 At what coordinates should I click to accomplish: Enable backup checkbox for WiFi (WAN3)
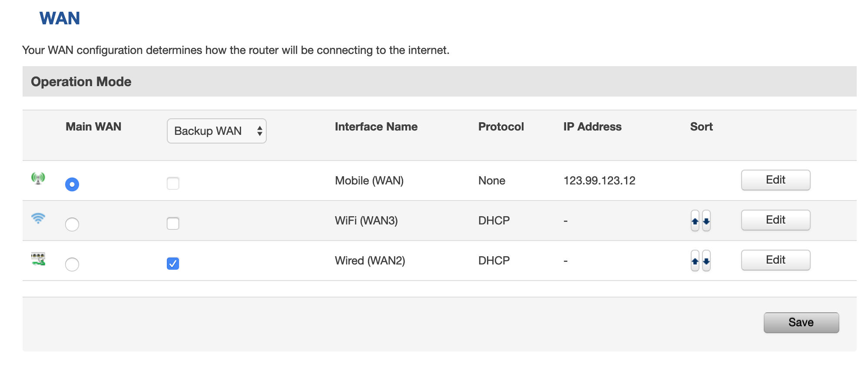173,224
